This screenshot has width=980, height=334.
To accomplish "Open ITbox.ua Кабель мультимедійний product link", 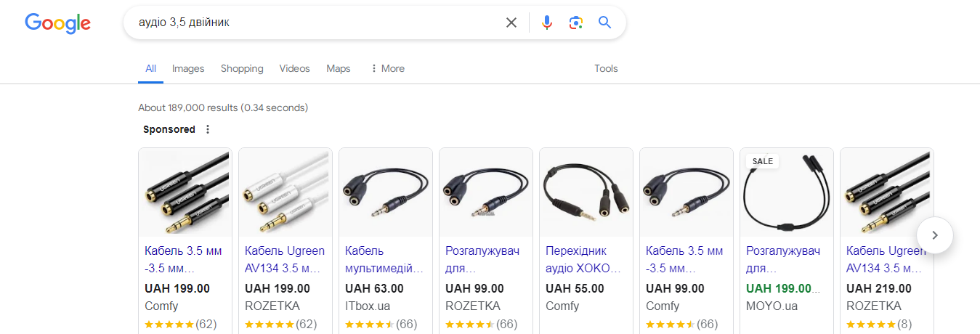I will coord(384,259).
